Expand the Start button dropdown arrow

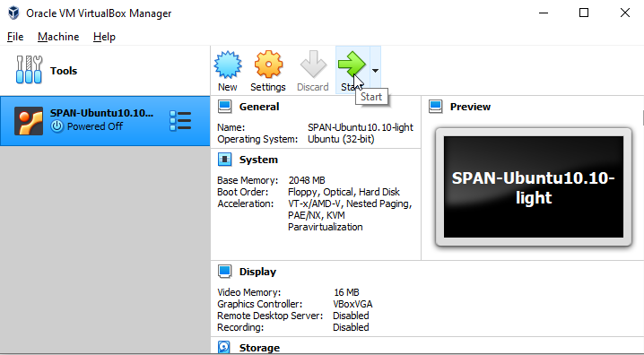click(375, 71)
